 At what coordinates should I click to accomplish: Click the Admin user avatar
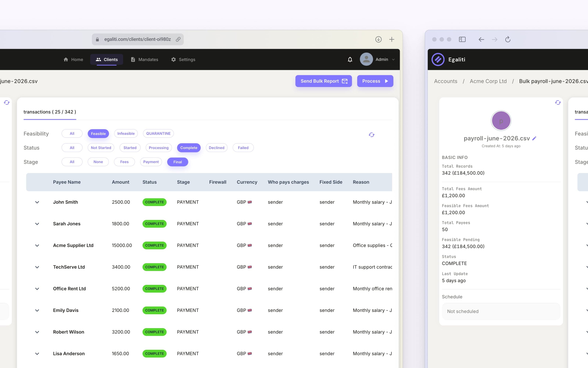[366, 59]
